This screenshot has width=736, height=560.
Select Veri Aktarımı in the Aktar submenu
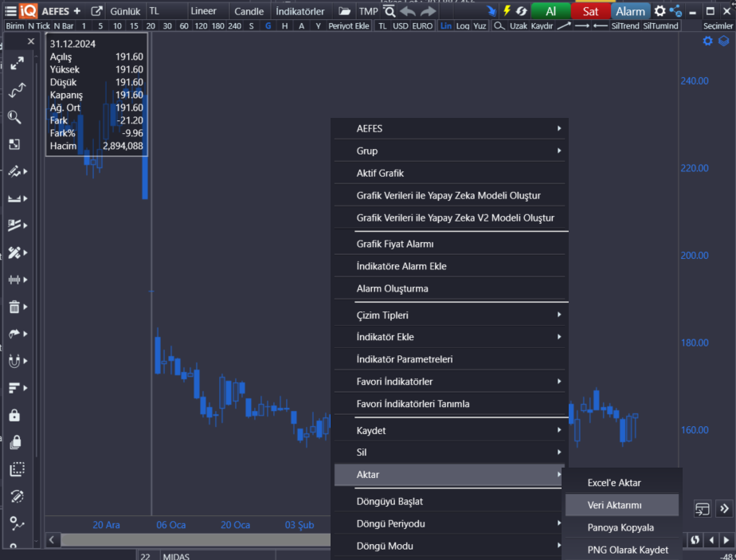(622, 505)
